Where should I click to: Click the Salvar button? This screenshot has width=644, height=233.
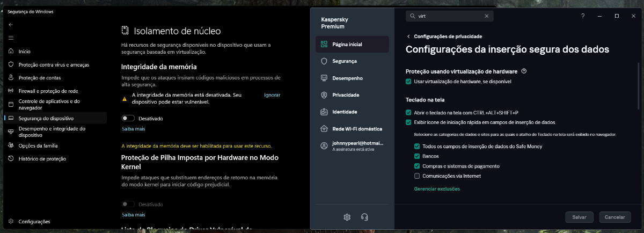pyautogui.click(x=579, y=217)
